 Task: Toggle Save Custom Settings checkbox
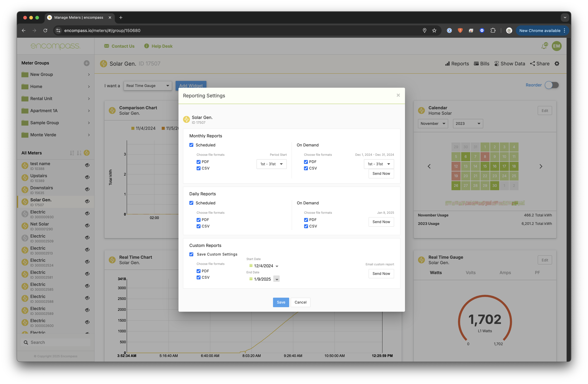point(191,254)
